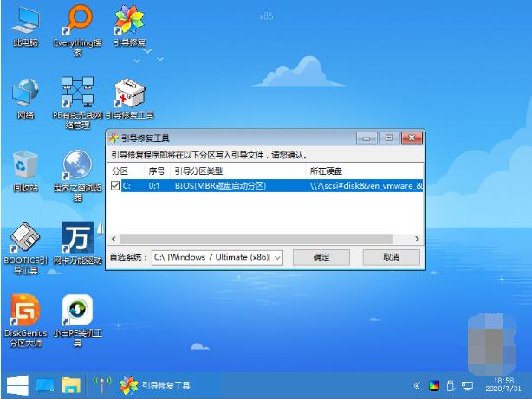Screen dimensions: 532x399
Task: Open the BOOTICE引导工具 icon
Action: (26, 237)
